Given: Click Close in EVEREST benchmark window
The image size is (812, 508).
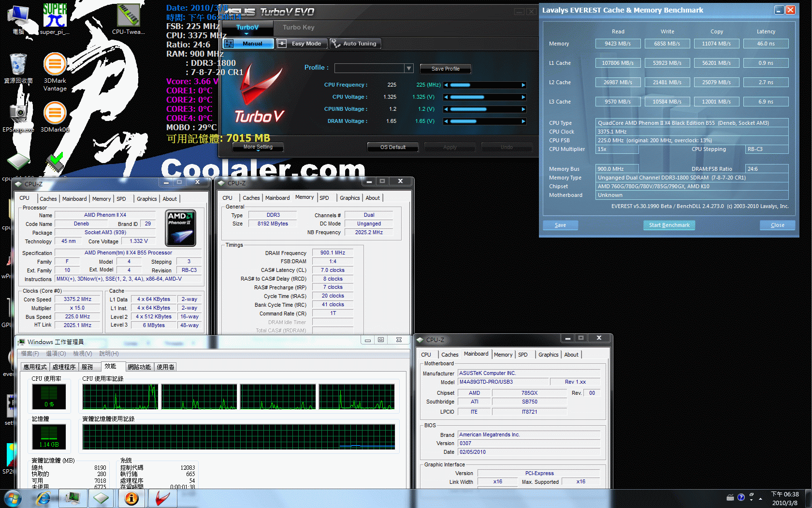Looking at the screenshot, I should 777,225.
